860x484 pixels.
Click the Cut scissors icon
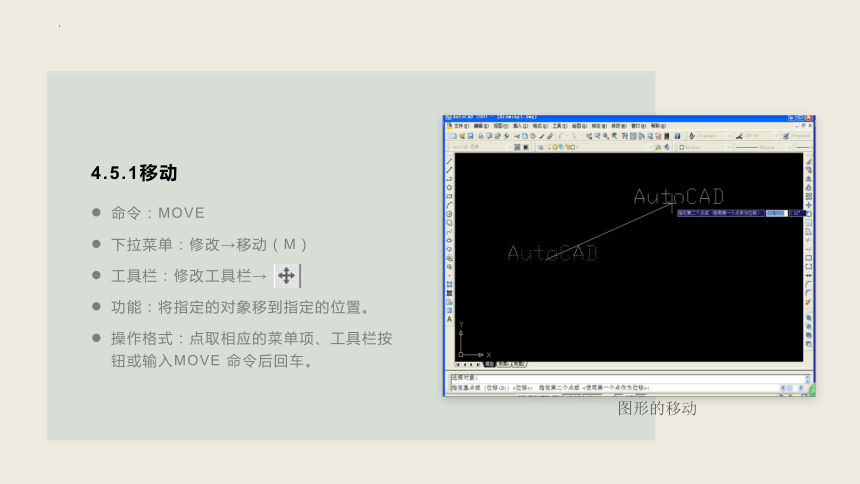517,136
